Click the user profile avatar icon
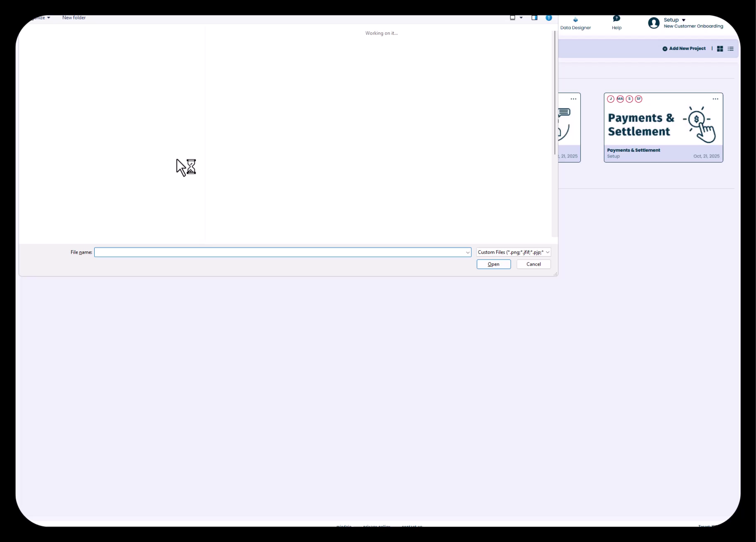756x542 pixels. pos(653,23)
